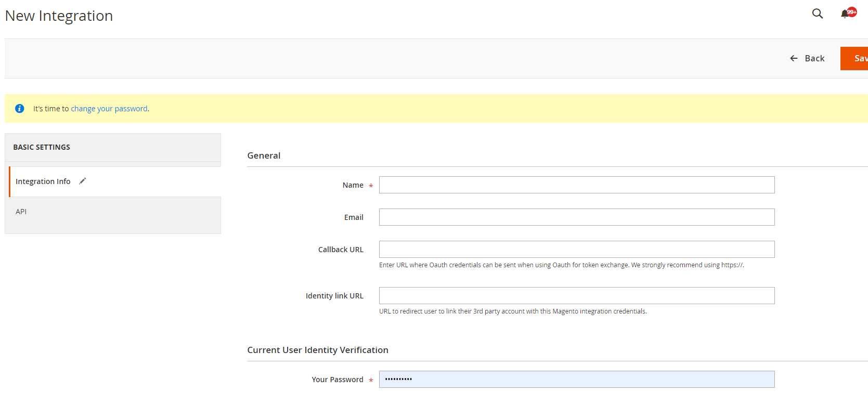
Task: Click into the Email input field
Action: click(x=576, y=217)
